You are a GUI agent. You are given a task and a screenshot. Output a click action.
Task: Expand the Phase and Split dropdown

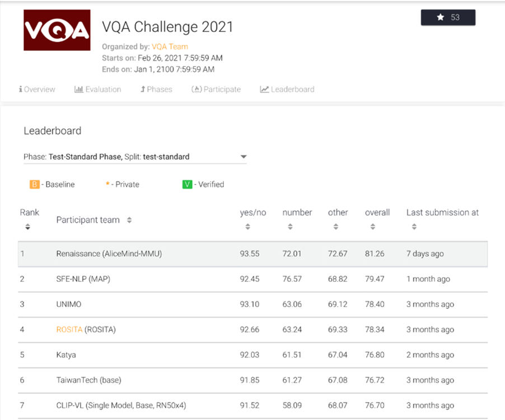[243, 157]
